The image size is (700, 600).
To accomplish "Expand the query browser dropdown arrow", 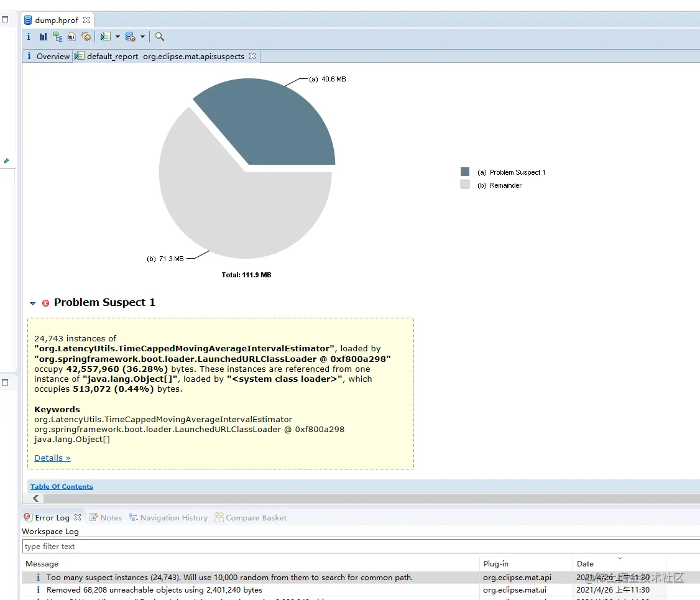I will click(x=142, y=37).
